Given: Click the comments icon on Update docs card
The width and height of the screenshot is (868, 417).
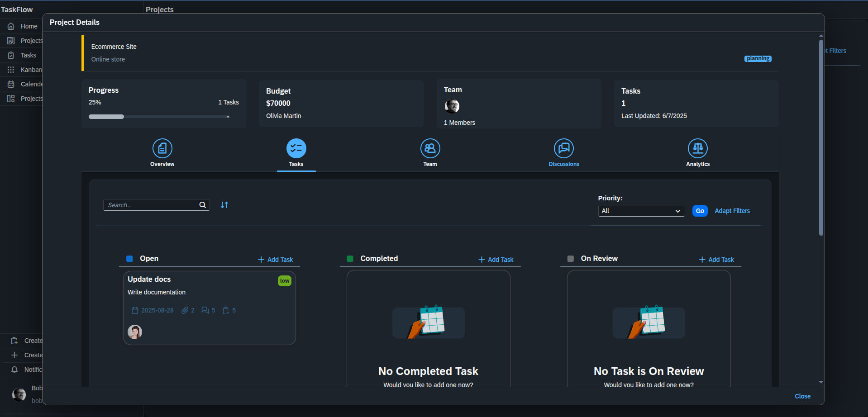Looking at the screenshot, I should click(x=205, y=310).
